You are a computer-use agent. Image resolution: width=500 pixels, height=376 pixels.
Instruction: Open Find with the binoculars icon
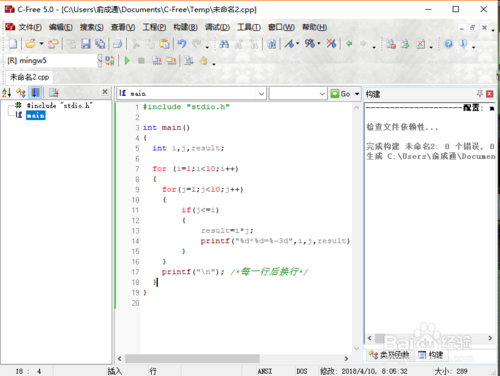[224, 44]
